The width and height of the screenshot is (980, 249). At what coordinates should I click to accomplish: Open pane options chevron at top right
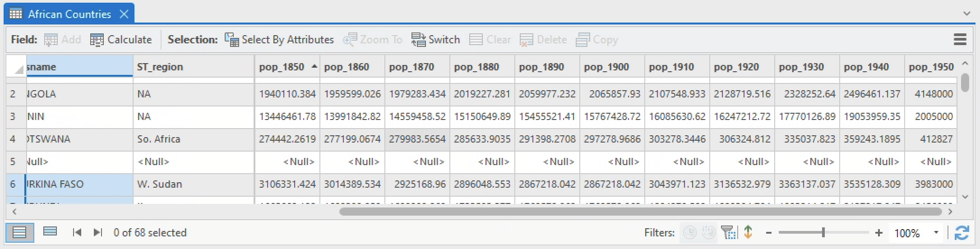966,14
